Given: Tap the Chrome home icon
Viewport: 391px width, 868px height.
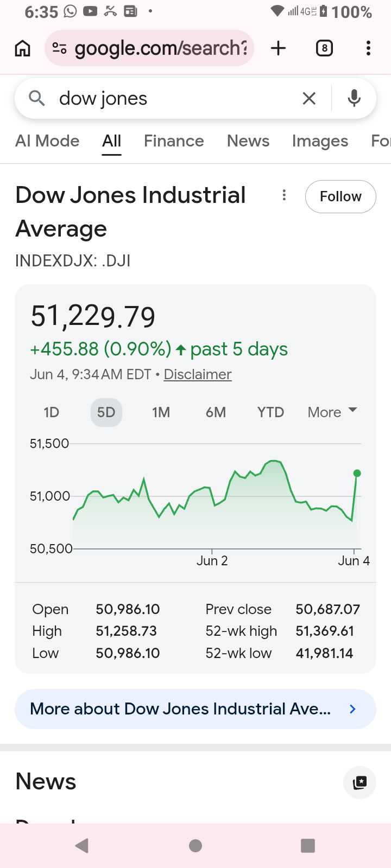Looking at the screenshot, I should click(22, 48).
